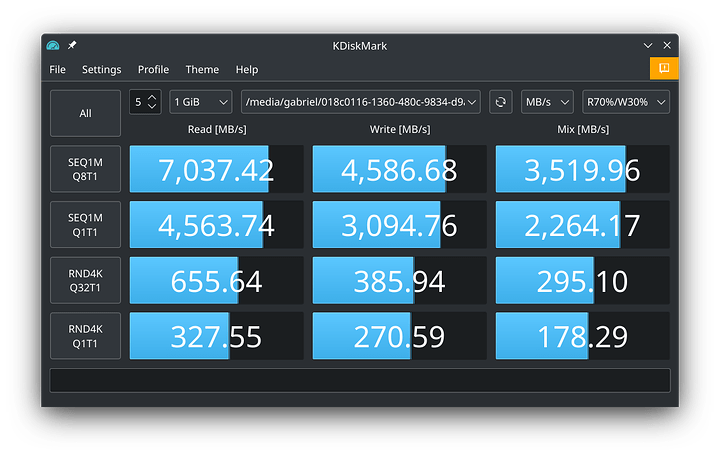Click the test count field showing 5

pos(145,102)
